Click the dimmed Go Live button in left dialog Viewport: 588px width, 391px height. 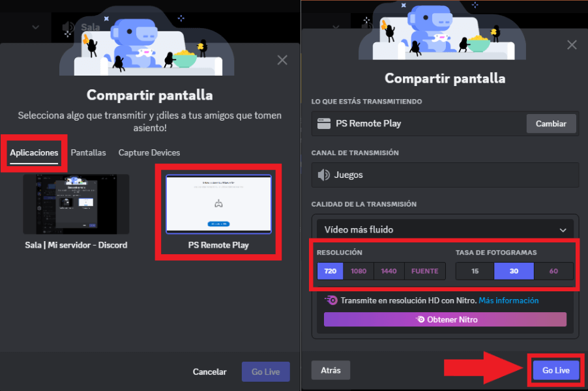tap(266, 372)
